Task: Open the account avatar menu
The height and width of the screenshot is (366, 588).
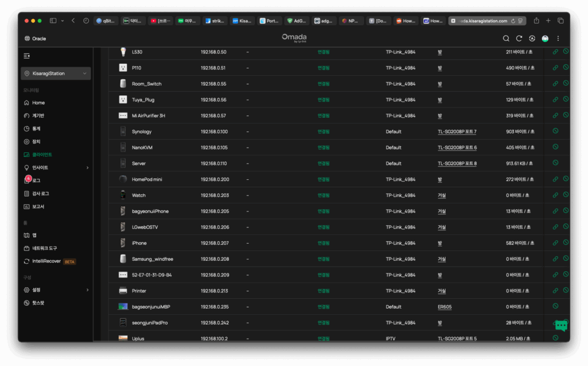Action: 546,38
